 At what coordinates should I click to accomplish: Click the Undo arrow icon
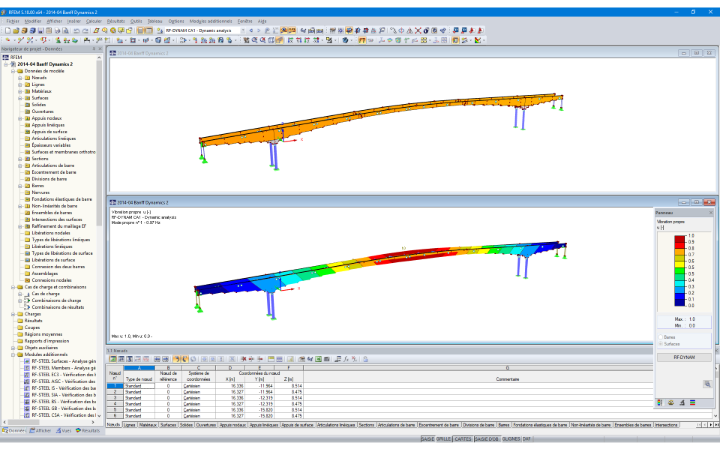tap(76, 30)
